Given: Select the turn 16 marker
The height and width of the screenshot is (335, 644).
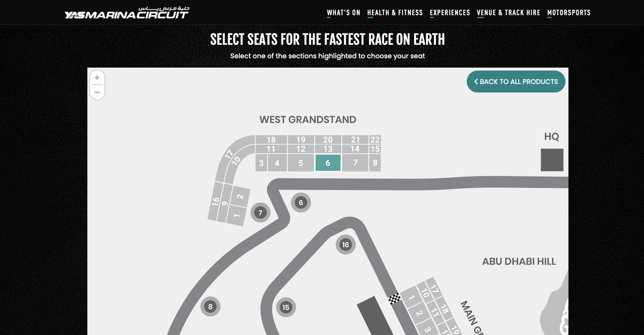Looking at the screenshot, I should pos(346,245).
